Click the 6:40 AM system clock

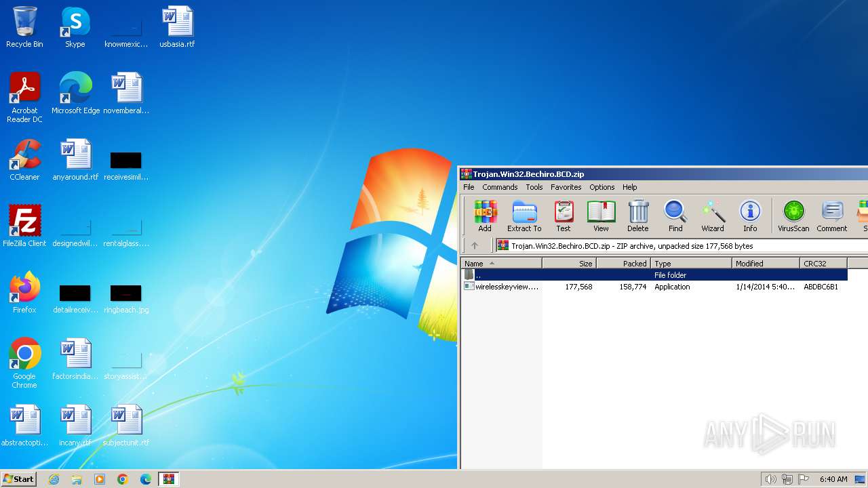(833, 479)
